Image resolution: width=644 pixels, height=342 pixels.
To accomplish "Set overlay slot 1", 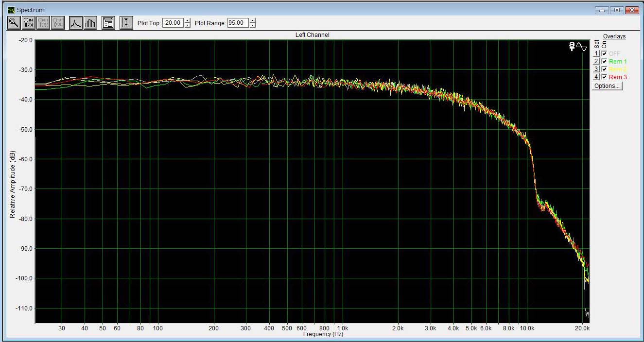I will 596,54.
